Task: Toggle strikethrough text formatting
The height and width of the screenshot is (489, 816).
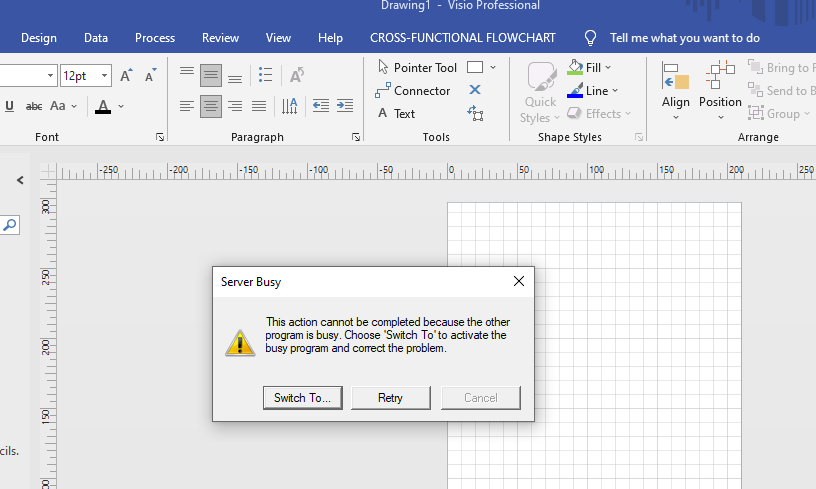Action: 34,106
